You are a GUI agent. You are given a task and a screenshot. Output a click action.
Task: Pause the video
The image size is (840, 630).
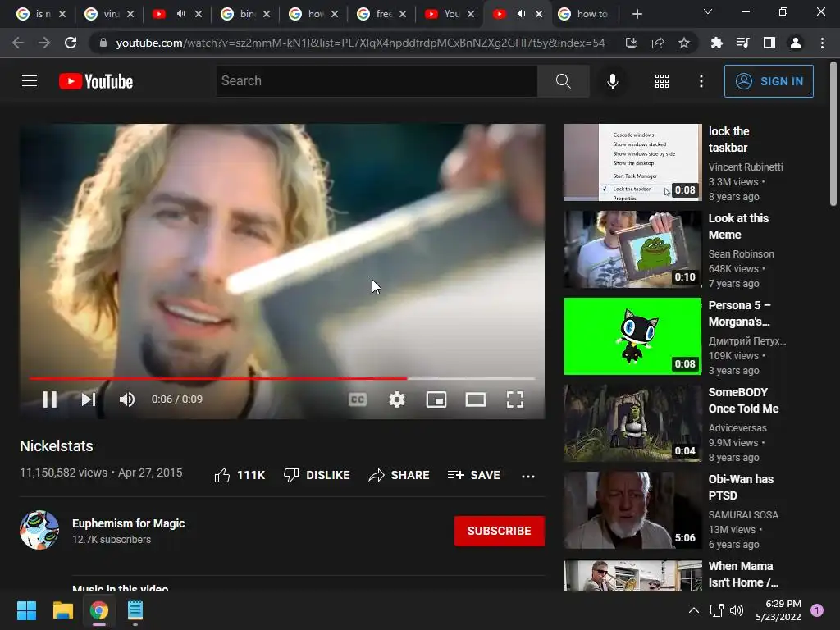pos(50,399)
